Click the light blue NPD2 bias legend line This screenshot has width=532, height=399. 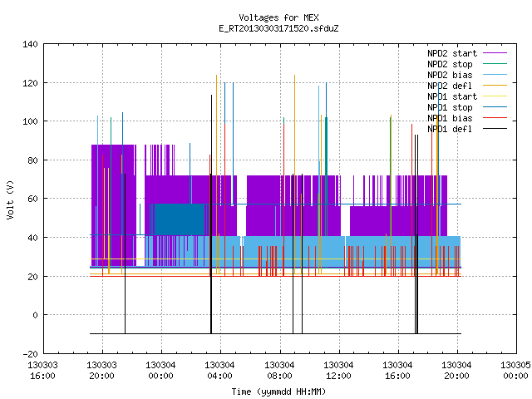pos(495,75)
